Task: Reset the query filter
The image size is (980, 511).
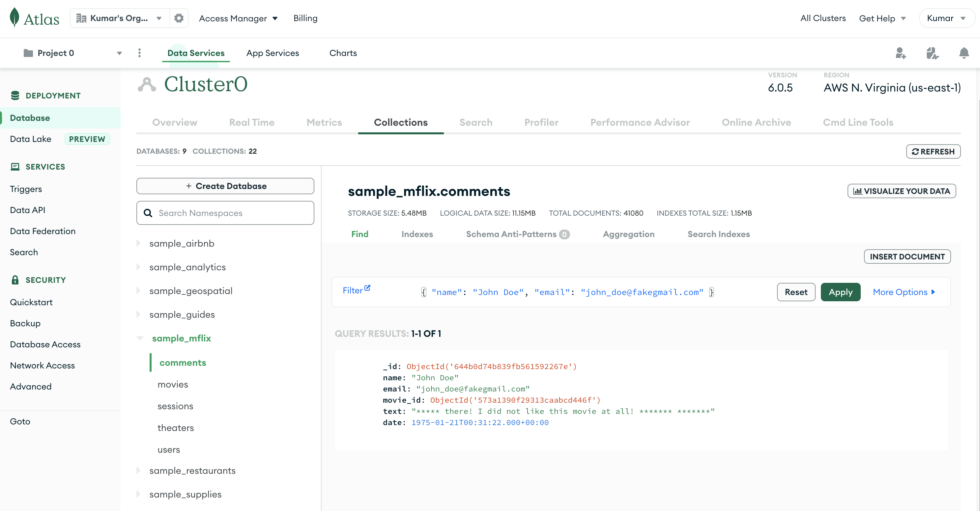Action: pos(796,292)
